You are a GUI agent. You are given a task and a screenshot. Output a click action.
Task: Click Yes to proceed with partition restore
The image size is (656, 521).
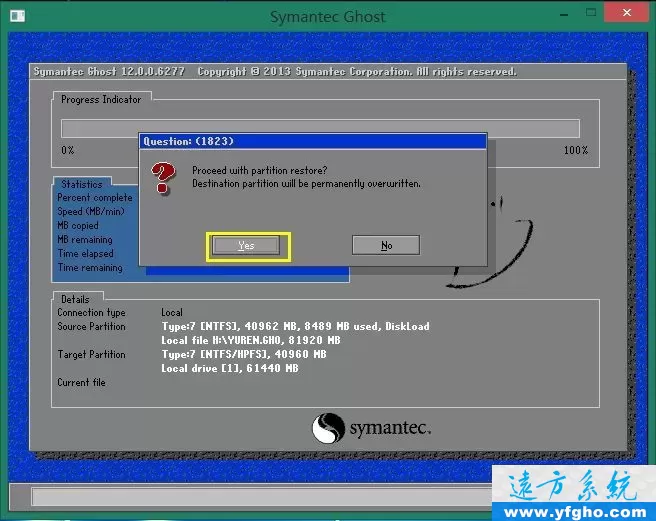coord(247,246)
